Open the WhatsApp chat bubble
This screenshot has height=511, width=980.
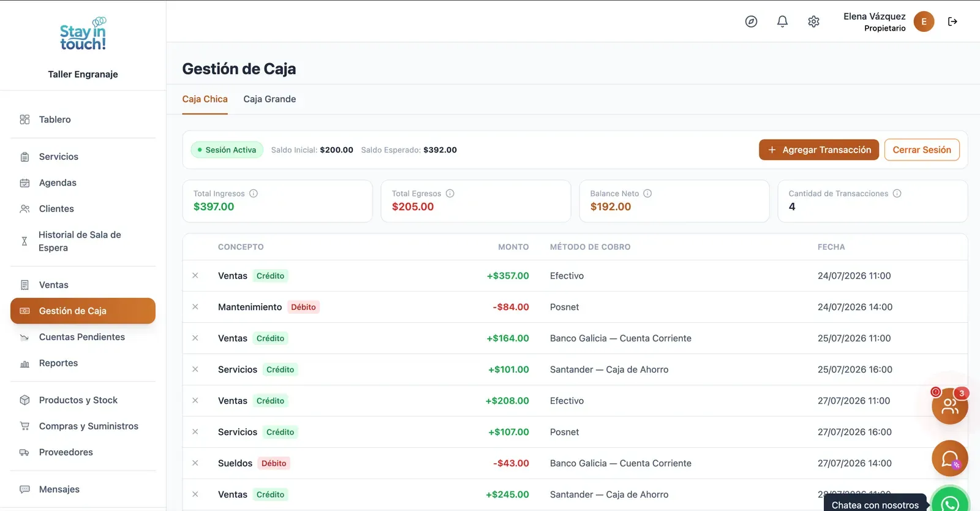tap(950, 502)
